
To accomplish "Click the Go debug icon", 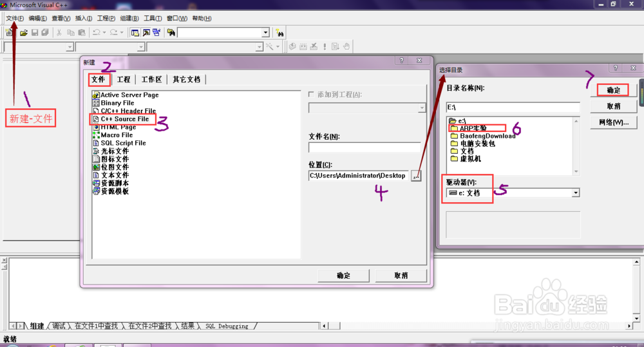I will [335, 46].
